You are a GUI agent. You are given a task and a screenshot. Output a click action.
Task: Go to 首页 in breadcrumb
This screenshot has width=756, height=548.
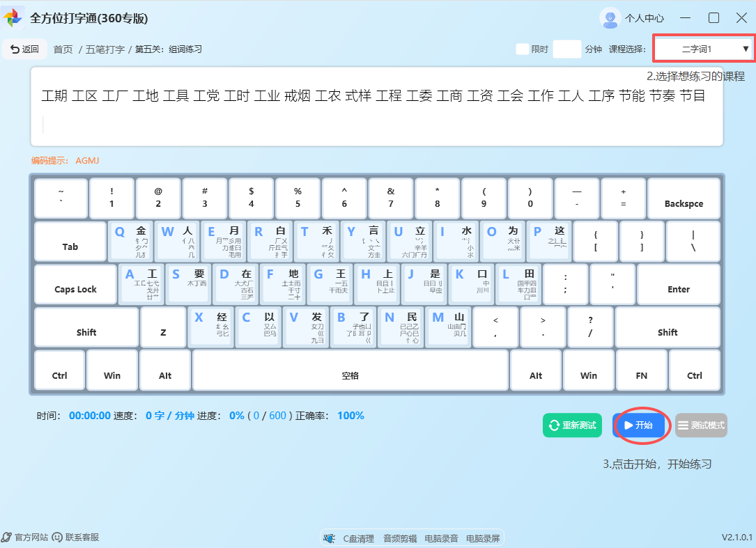coord(63,49)
